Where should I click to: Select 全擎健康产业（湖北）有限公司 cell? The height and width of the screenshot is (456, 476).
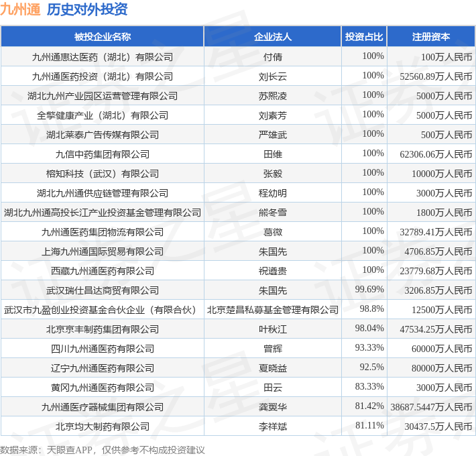tap(103, 115)
